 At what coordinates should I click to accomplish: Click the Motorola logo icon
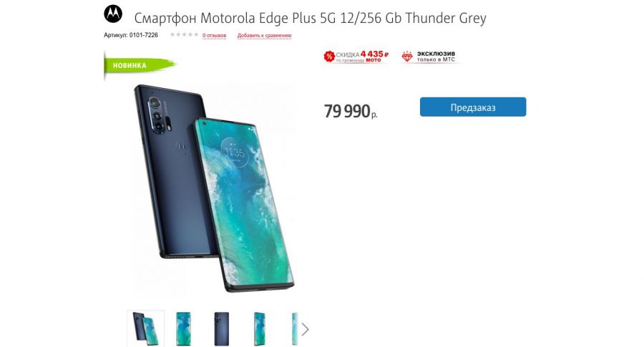pyautogui.click(x=113, y=14)
